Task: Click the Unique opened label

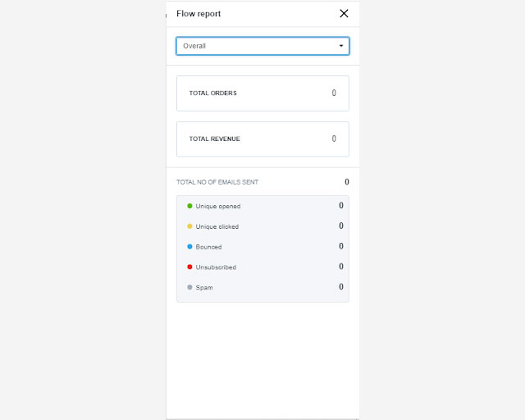Action: pos(218,207)
